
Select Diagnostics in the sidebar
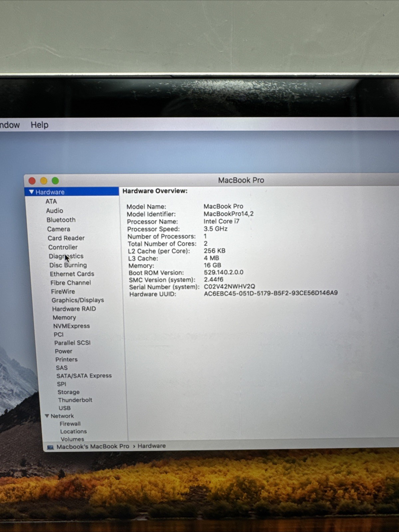pyautogui.click(x=66, y=256)
